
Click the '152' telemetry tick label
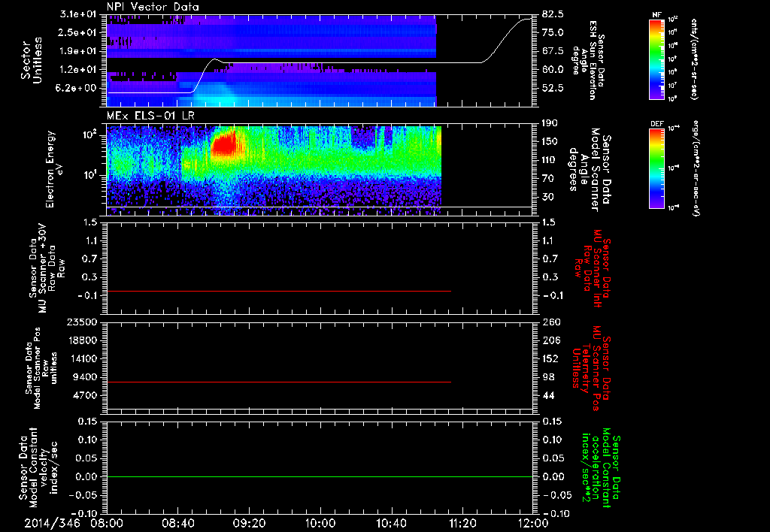click(x=550, y=359)
